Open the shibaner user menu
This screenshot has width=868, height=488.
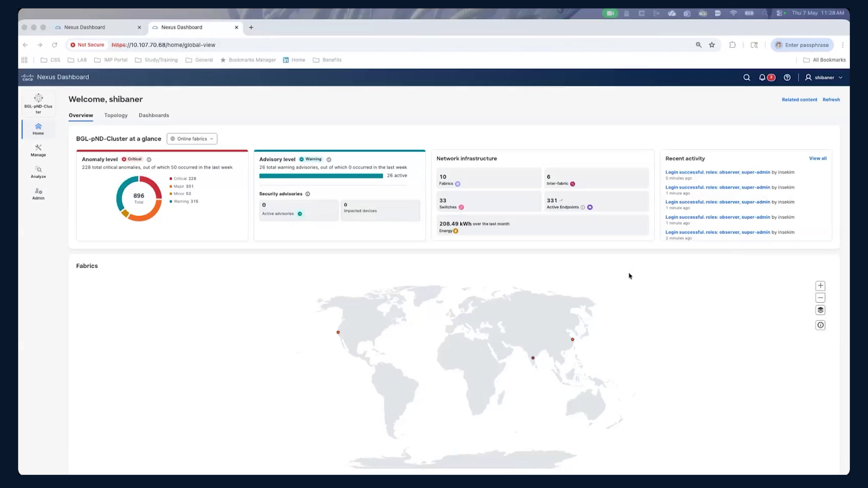(x=824, y=77)
